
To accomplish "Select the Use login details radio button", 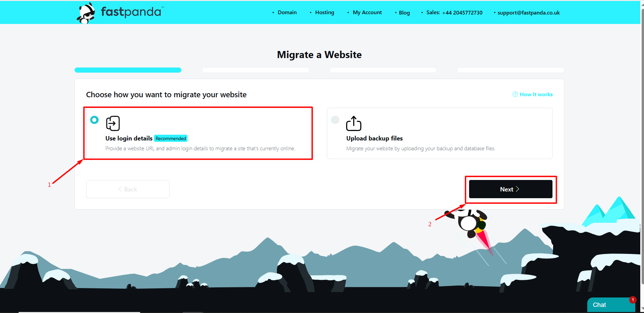I will [x=95, y=120].
